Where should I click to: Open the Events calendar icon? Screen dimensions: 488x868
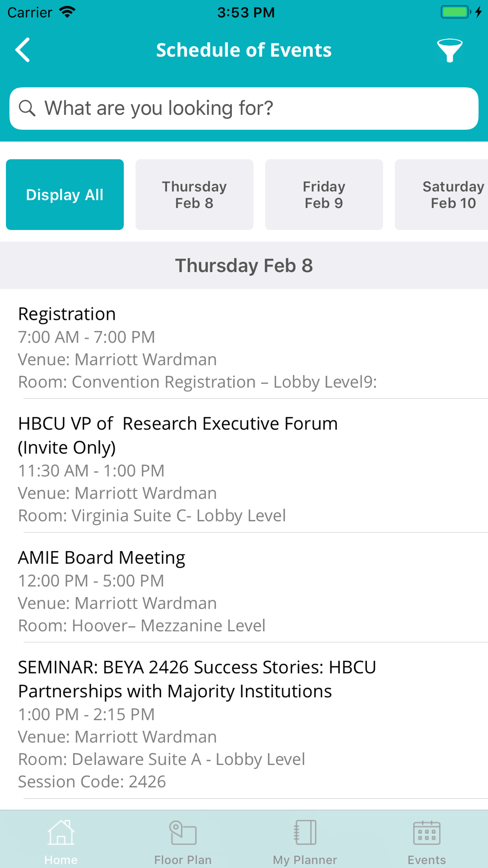click(427, 833)
